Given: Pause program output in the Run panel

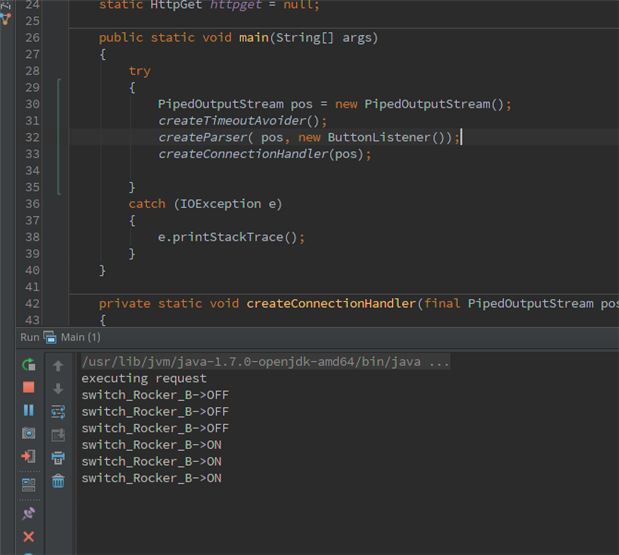Looking at the screenshot, I should pyautogui.click(x=28, y=410).
